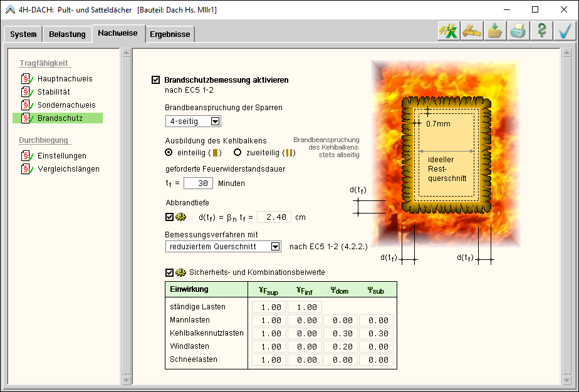Open the 4-seitig Brandbeanspruchung dropdown
579x392 pixels.
[215, 121]
